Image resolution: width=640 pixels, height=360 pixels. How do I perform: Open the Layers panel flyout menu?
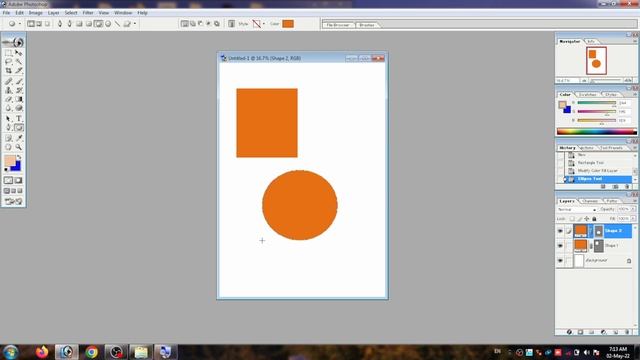635,201
